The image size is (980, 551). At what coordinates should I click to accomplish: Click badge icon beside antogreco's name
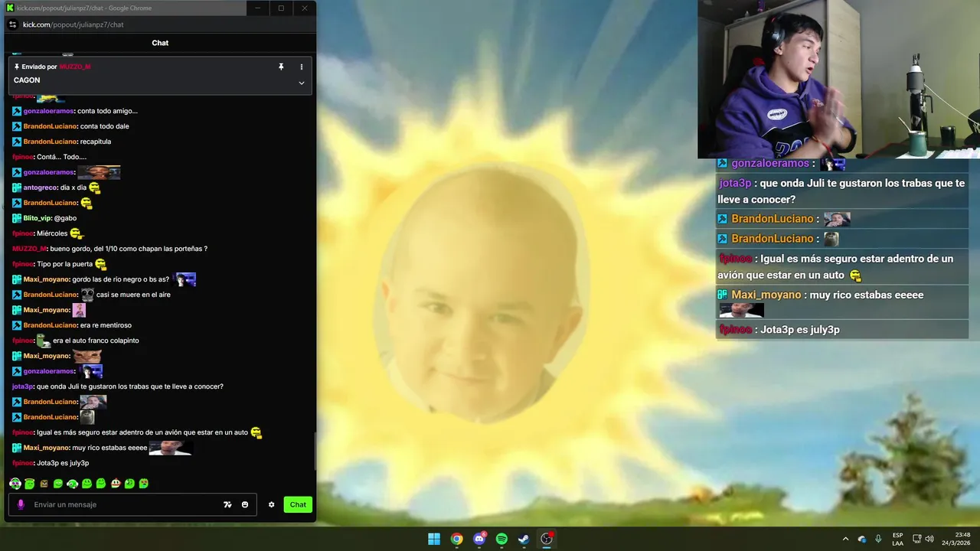(17, 187)
